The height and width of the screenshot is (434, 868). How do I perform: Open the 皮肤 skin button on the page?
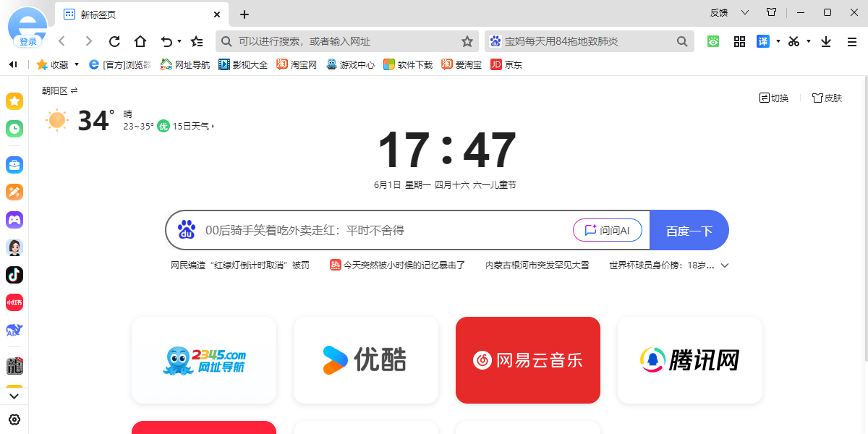(827, 98)
